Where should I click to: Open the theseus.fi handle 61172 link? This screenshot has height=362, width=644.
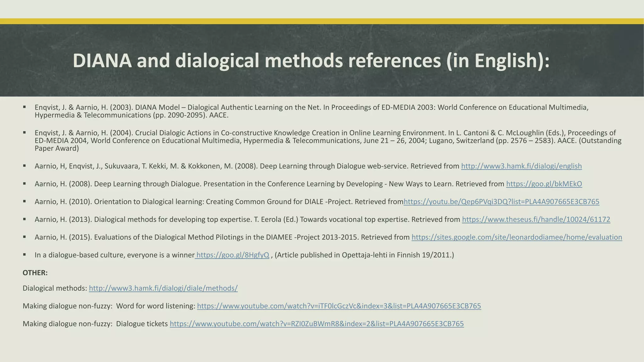tap(536, 220)
